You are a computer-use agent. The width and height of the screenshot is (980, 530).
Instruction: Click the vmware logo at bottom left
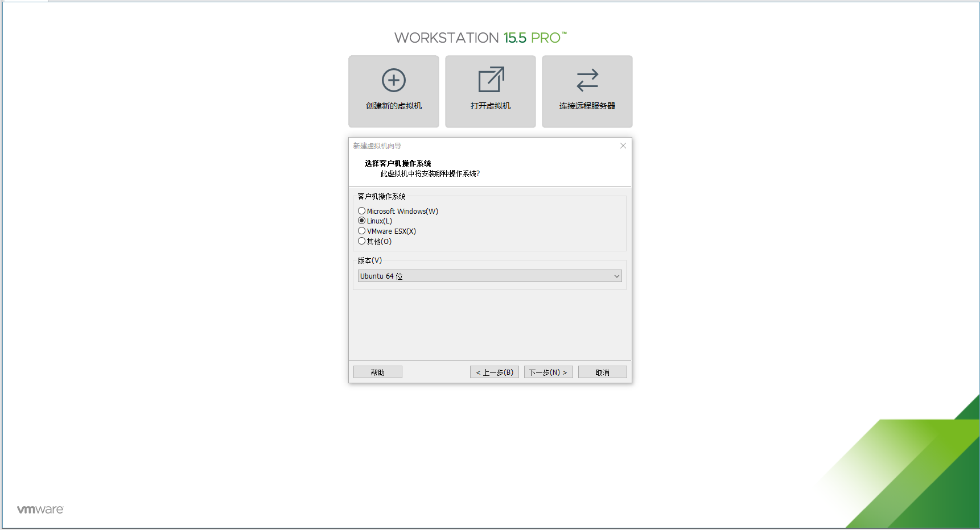(x=40, y=509)
